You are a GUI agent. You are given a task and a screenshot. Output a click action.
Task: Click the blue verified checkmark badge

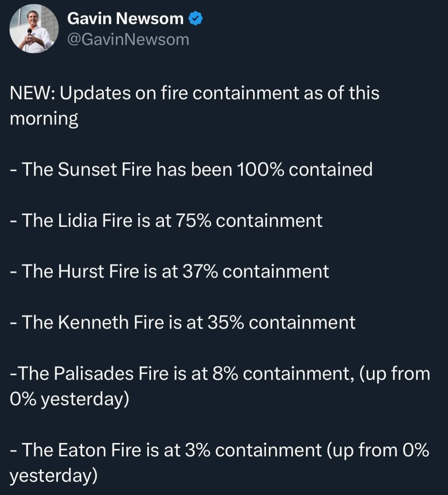coord(195,19)
